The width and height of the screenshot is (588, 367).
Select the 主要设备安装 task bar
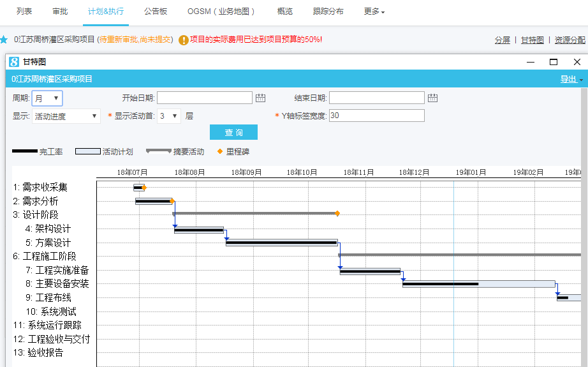pos(478,283)
